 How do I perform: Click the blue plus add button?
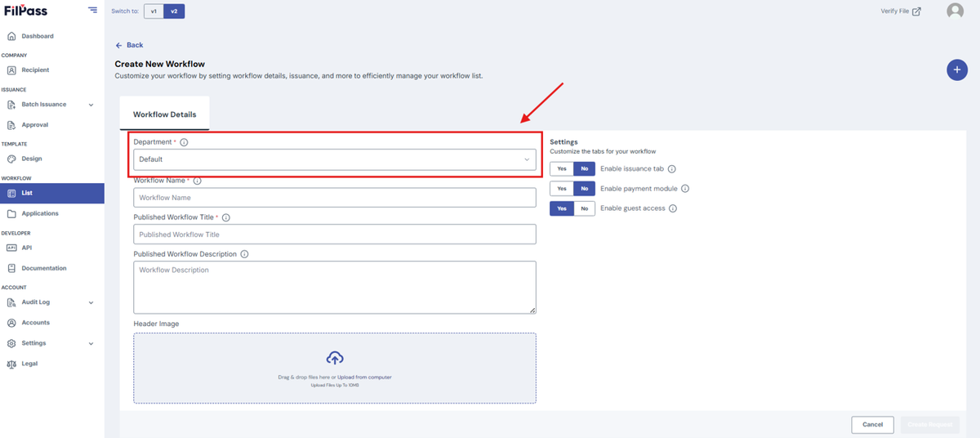point(957,70)
